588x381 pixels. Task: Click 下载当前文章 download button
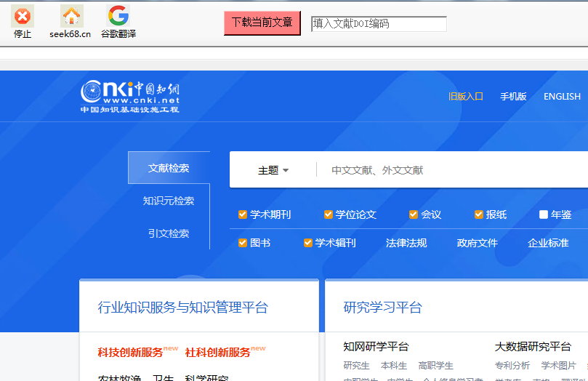point(262,23)
